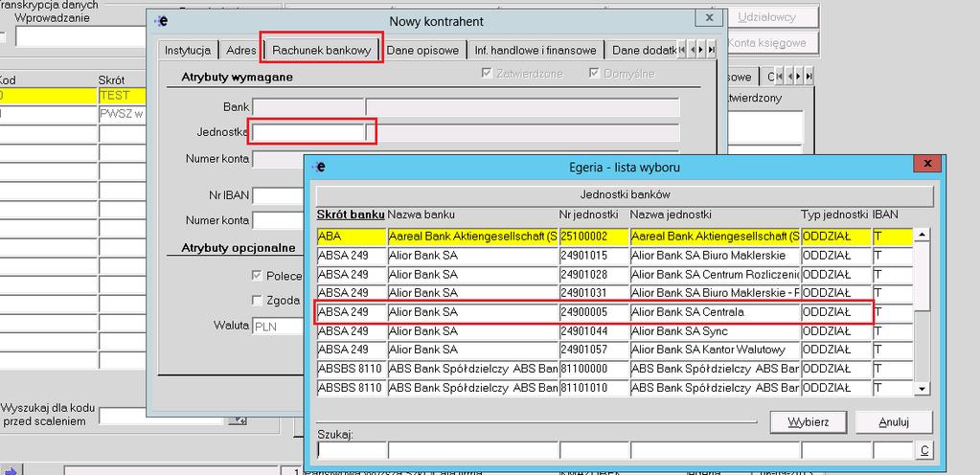This screenshot has height=475, width=980.
Task: Click scroll down arrow in bank list
Action: (x=923, y=388)
